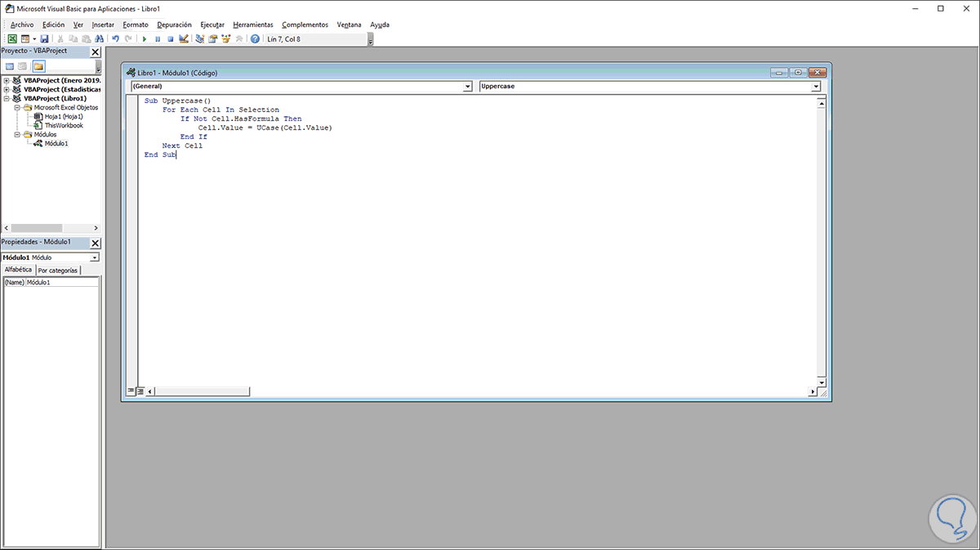
Task: Open the Formato menu
Action: pyautogui.click(x=136, y=25)
